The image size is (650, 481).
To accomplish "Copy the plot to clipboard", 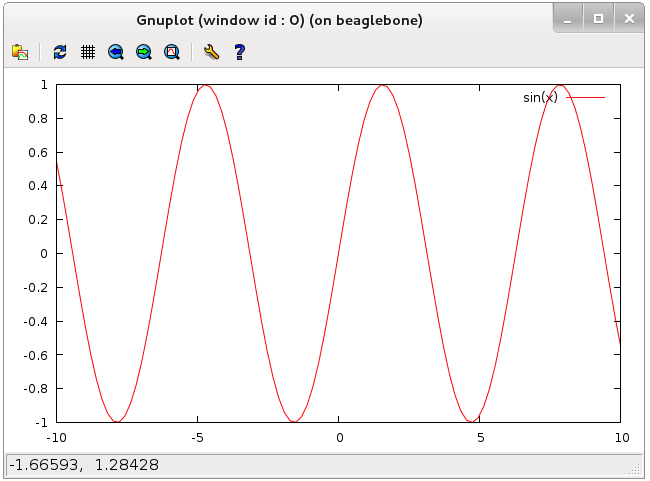I will (20, 52).
